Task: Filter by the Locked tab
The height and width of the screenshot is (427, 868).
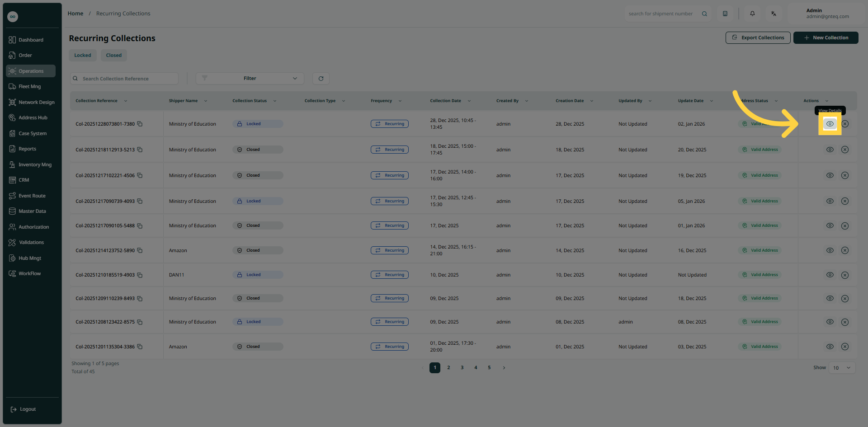Action: click(83, 55)
